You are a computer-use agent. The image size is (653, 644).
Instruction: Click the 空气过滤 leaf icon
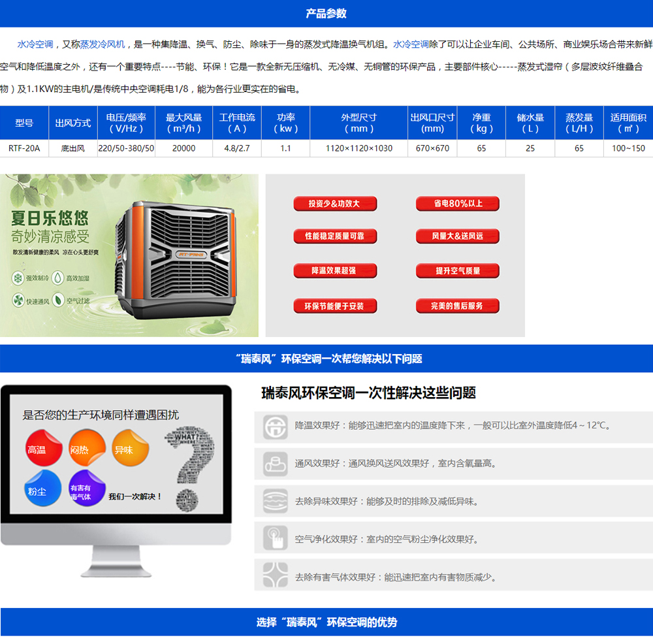[58, 300]
